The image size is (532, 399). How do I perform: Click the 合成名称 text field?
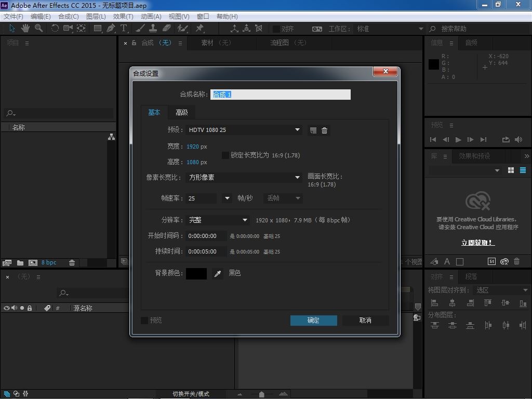click(x=280, y=95)
